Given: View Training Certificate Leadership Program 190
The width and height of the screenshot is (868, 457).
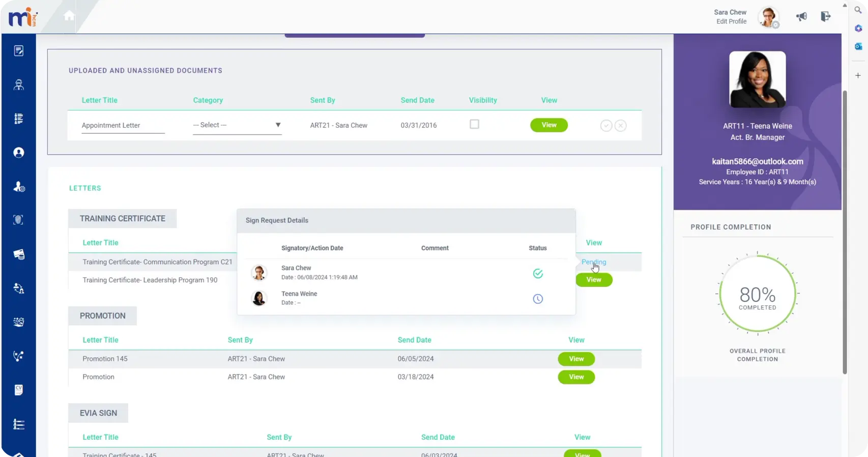Looking at the screenshot, I should click(594, 280).
